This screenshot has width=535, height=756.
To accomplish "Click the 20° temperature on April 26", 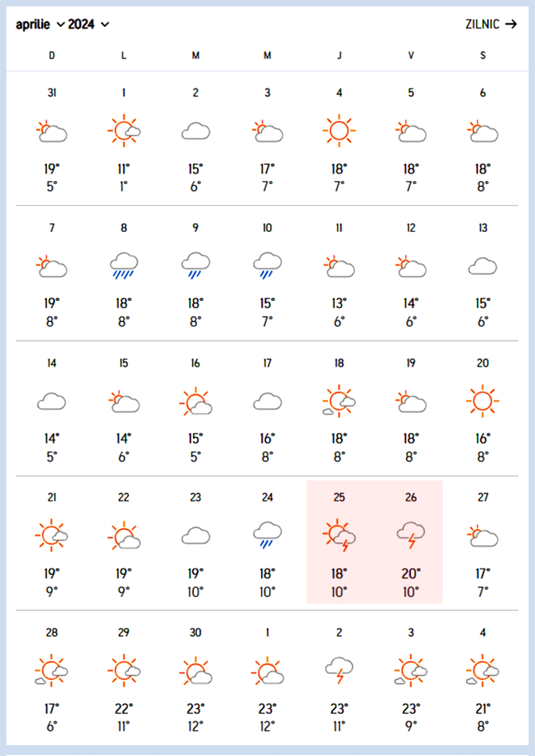I will coord(411,573).
